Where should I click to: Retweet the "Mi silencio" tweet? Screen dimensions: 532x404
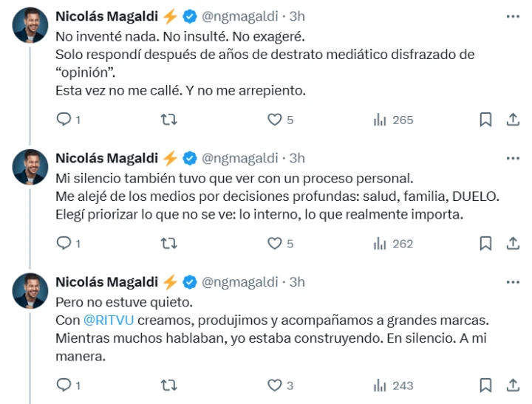[x=169, y=243]
